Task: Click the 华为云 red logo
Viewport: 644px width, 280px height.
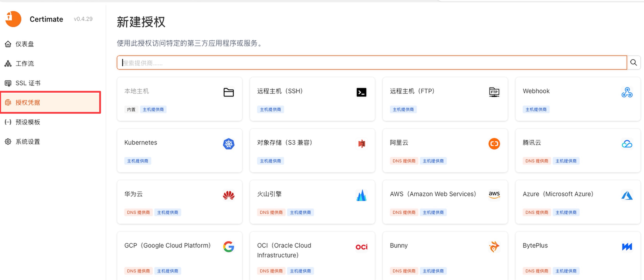Action: 229,195
